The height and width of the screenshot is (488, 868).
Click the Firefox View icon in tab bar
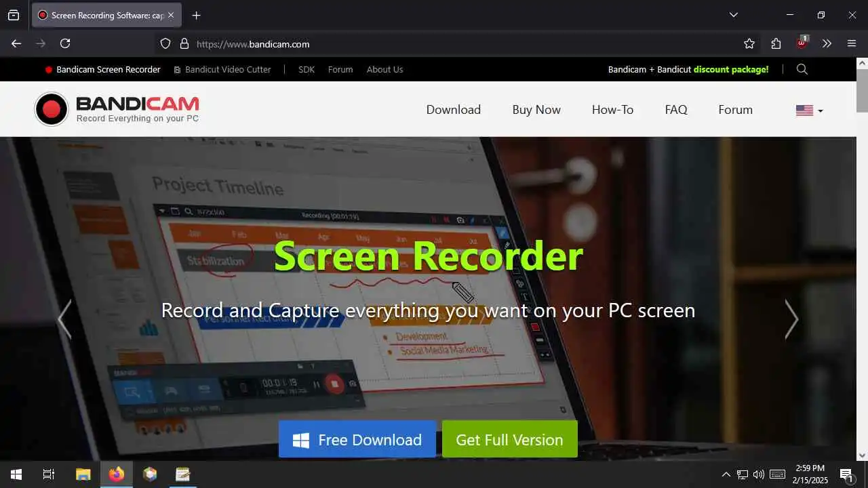(14, 15)
